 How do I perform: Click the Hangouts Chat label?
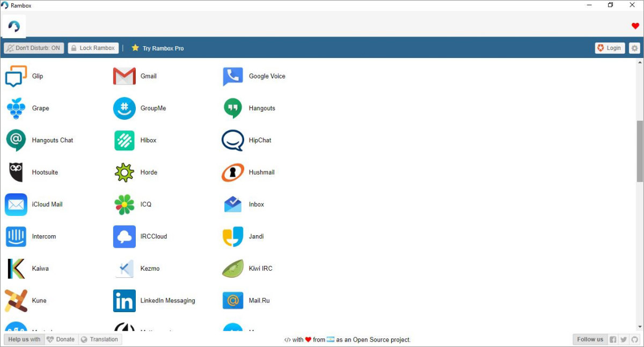tap(53, 140)
